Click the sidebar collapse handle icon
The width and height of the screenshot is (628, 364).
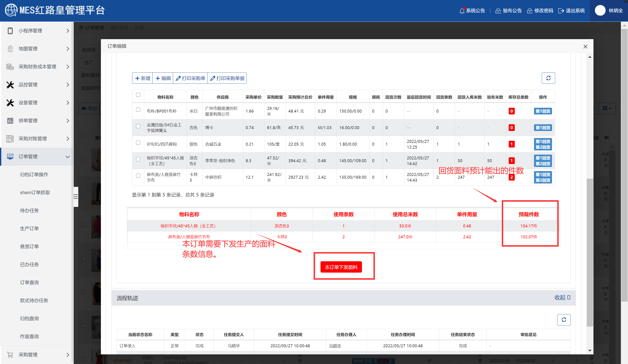(x=76, y=197)
